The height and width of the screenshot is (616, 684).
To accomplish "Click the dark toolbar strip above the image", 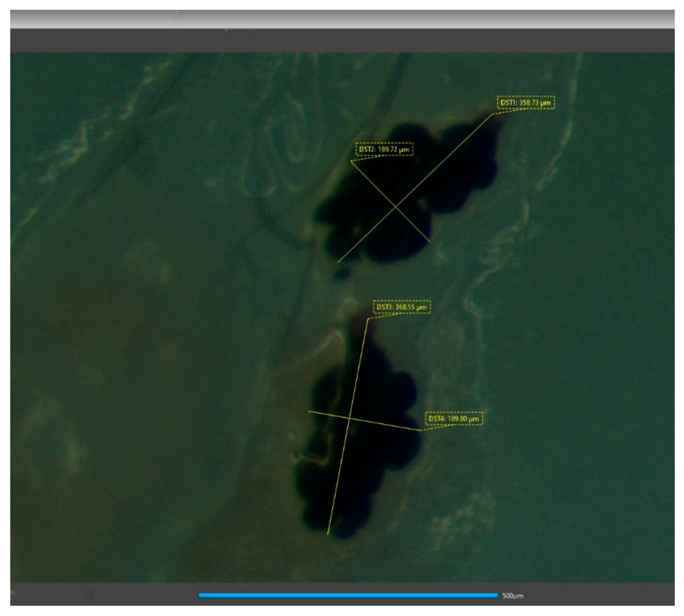I will pos(342,41).
